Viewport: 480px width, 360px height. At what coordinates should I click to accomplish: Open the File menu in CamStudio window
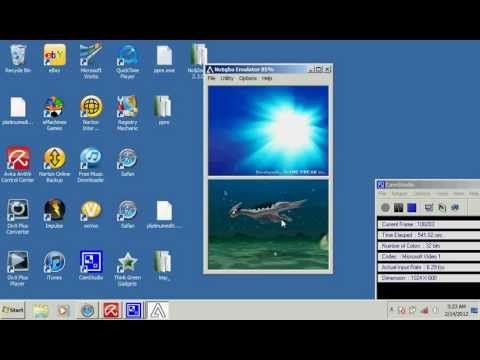point(382,194)
